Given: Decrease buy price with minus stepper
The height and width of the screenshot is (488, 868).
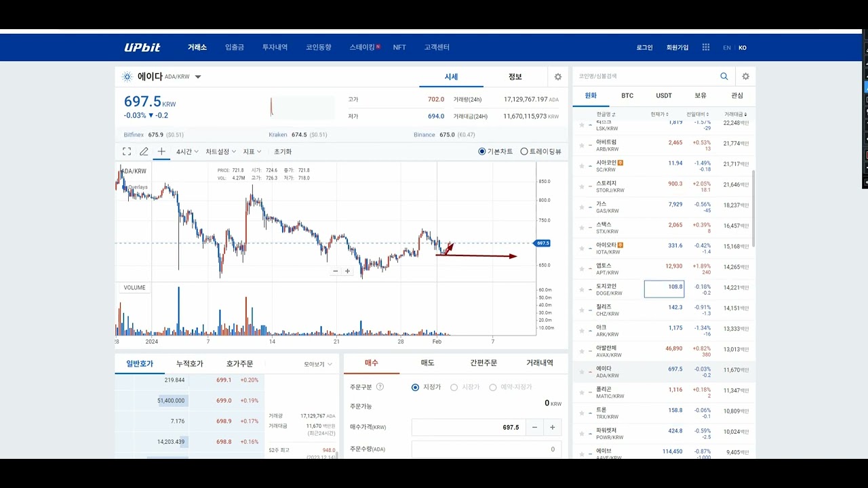Looking at the screenshot, I should (x=535, y=428).
